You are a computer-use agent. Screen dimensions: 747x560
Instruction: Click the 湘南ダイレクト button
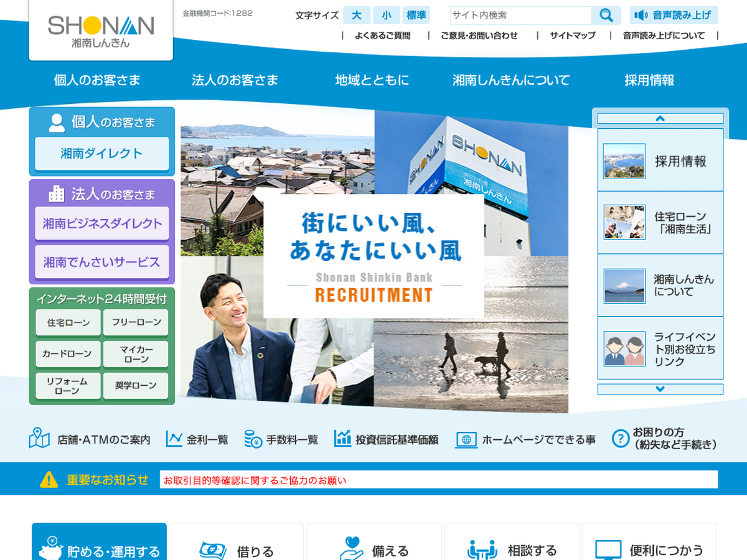101,154
